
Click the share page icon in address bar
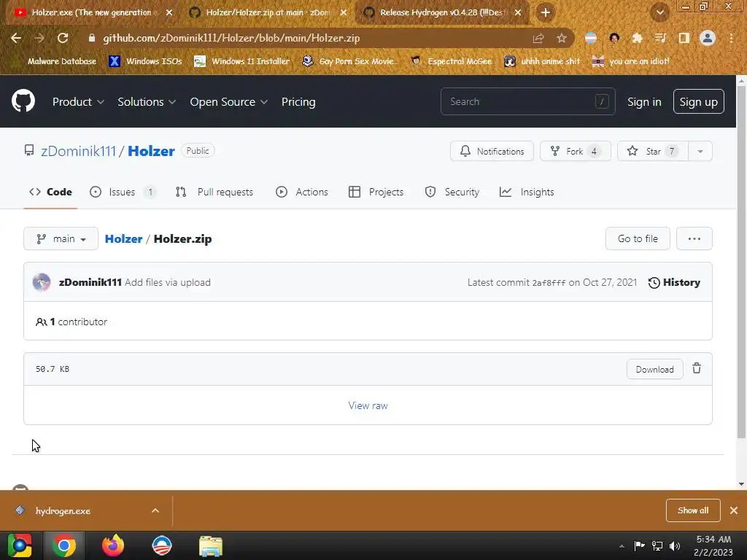538,38
